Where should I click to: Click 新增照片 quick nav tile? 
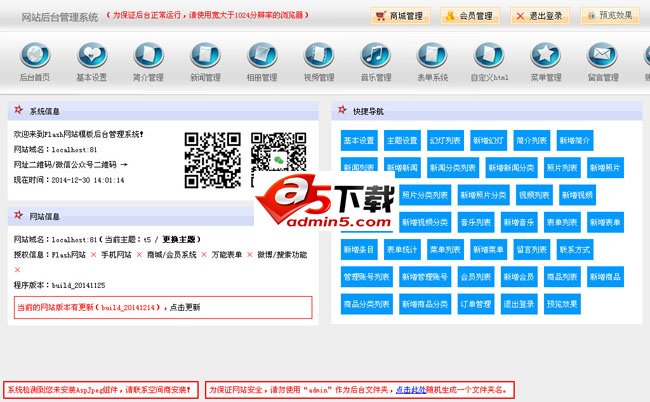point(605,168)
